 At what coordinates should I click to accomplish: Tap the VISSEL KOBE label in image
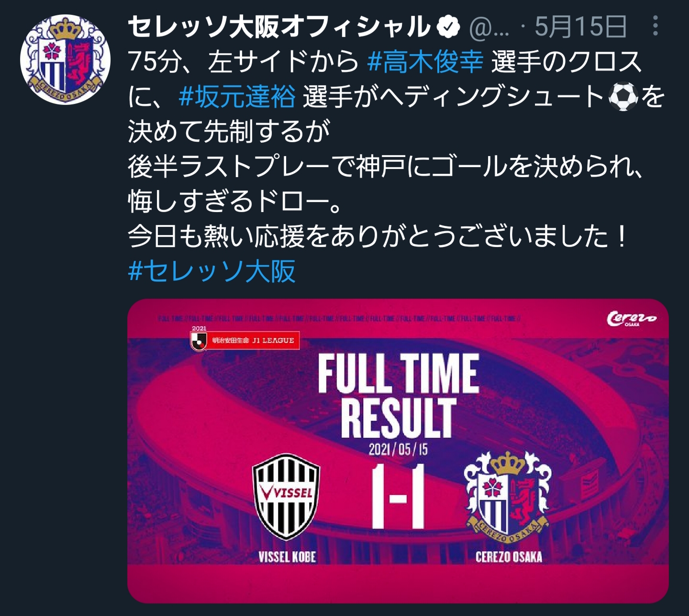pos(287,557)
